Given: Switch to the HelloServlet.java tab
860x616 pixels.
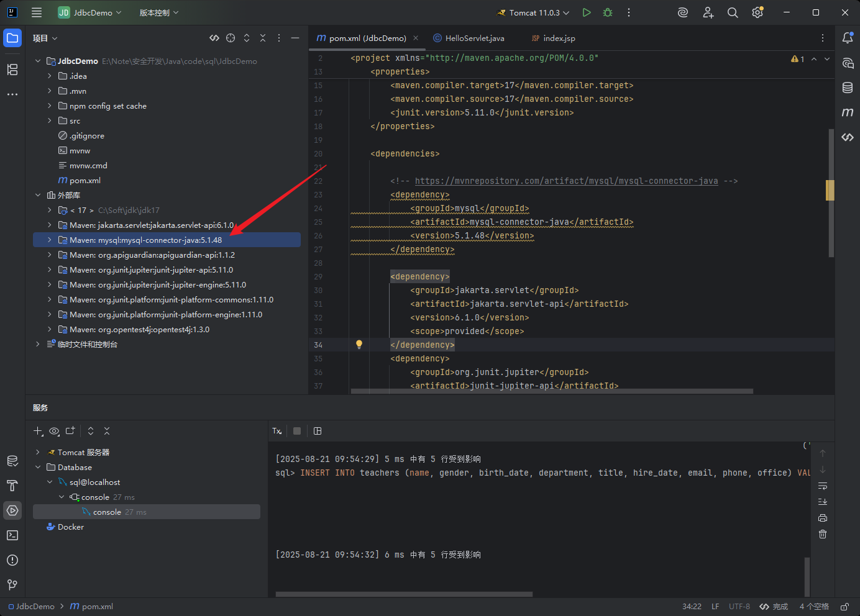Looking at the screenshot, I should (469, 38).
